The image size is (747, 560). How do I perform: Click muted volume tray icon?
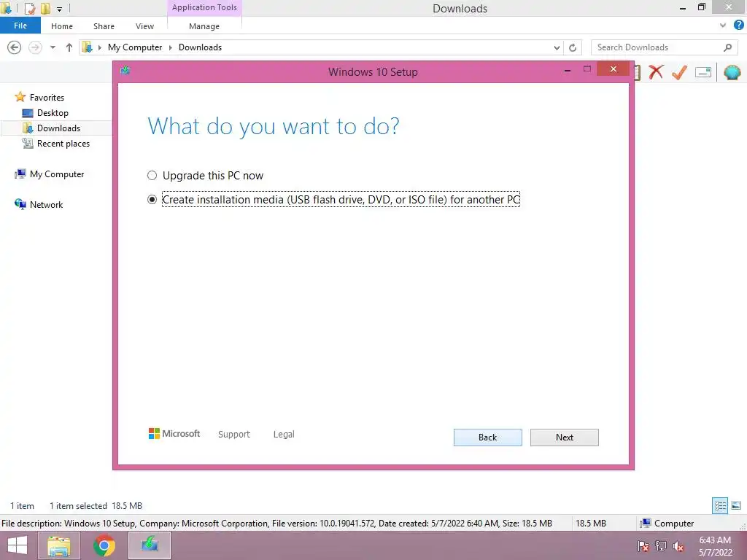678,546
